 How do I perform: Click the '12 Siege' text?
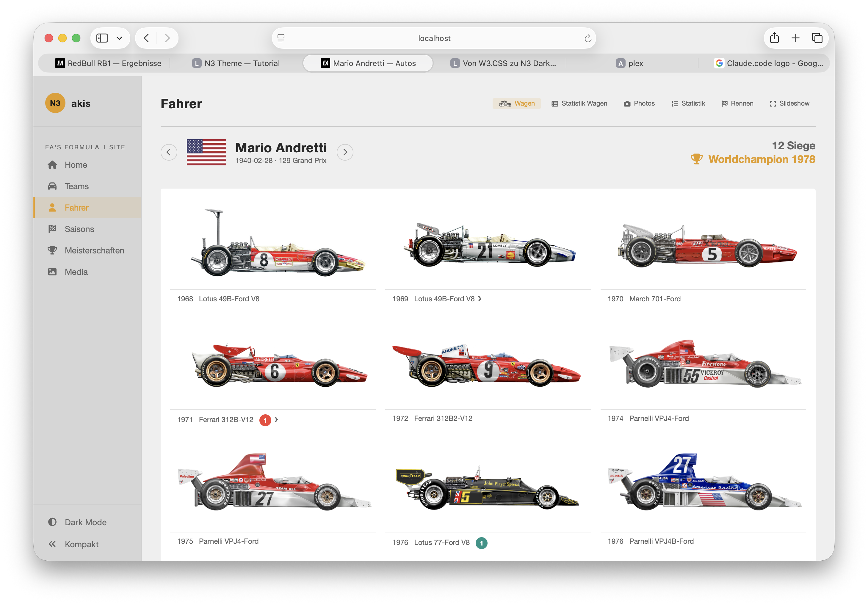point(793,145)
